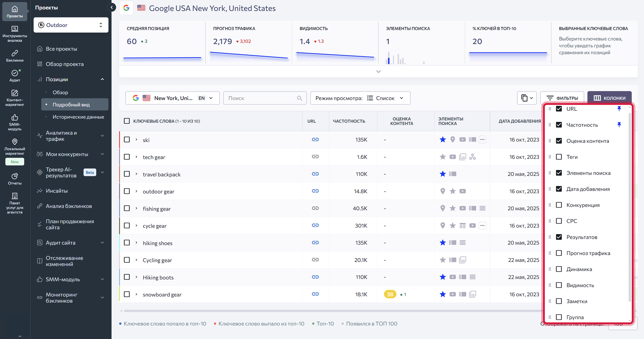
Task: Expand Аналитика и трафик menu section
Action: tap(102, 136)
